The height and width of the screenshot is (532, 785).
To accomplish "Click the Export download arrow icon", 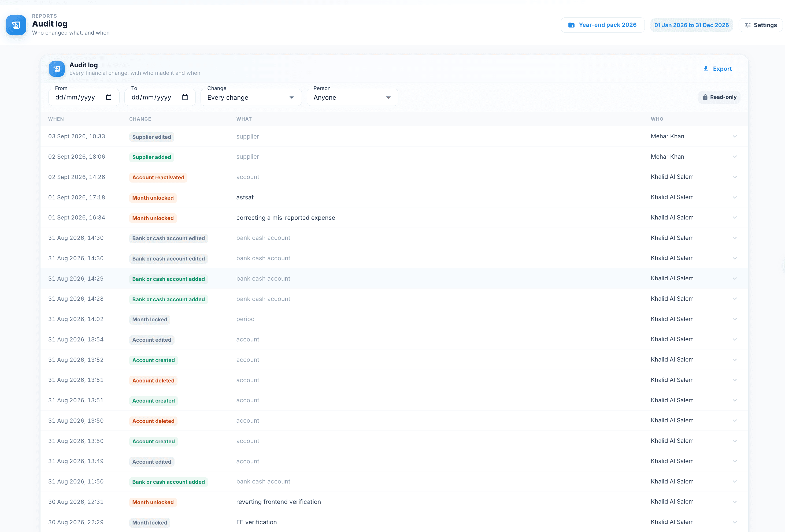I will [706, 69].
